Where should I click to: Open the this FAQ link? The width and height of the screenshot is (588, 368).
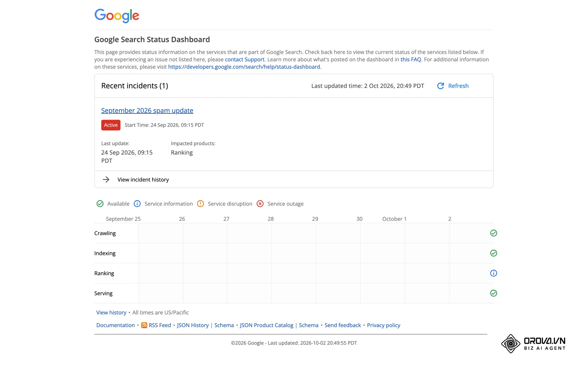click(411, 60)
